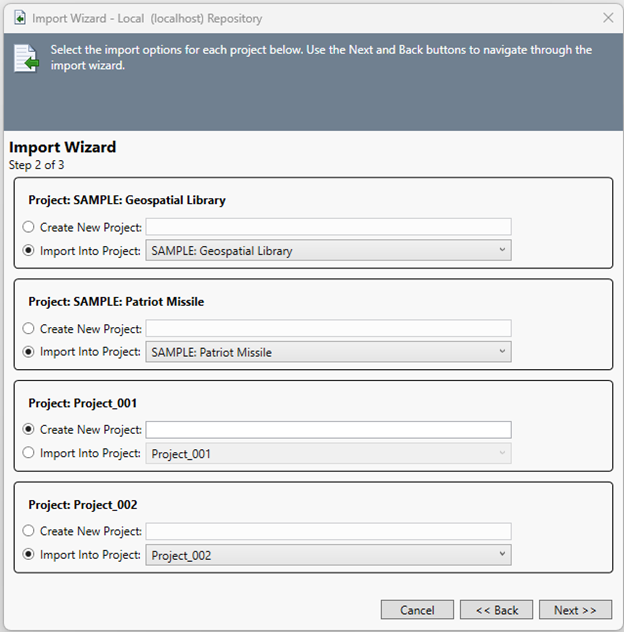Go back with the << Back button
This screenshot has width=624, height=632.
click(x=496, y=610)
